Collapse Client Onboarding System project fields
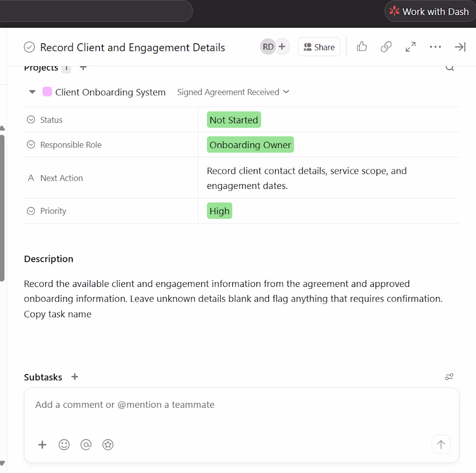476x473 pixels. [x=32, y=92]
